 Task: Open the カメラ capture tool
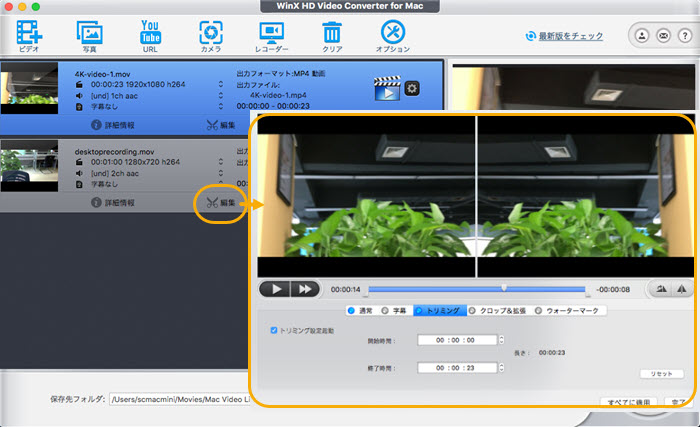[211, 36]
